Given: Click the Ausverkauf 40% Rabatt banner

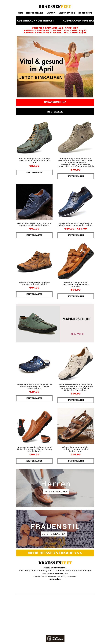Looking at the screenshot, I should click(55, 21).
